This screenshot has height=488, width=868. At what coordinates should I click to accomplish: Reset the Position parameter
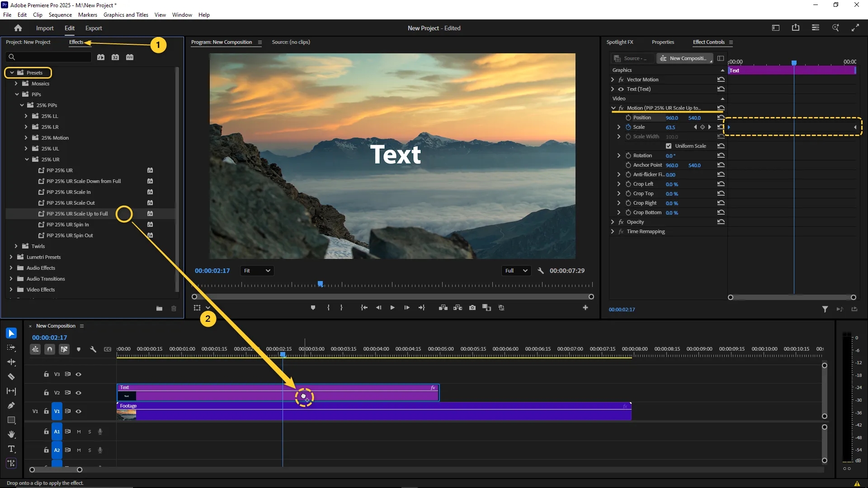721,117
